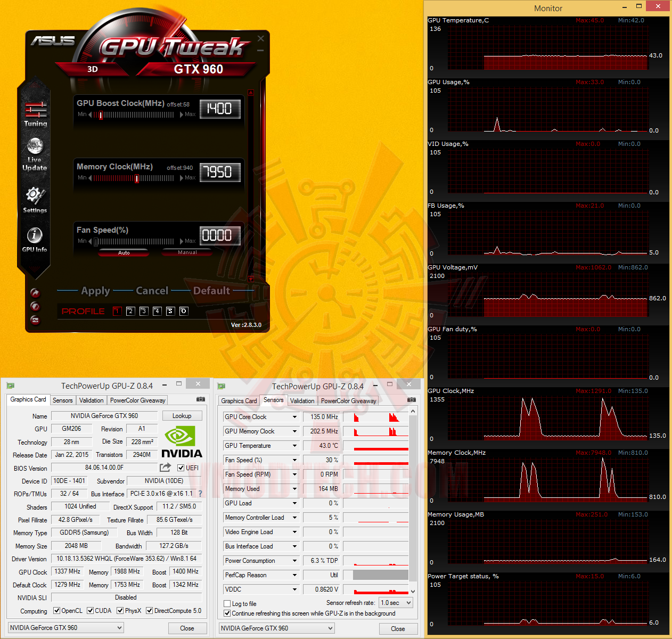The image size is (672, 639).
Task: Click the GPU Boost Clock 1400 value field
Action: pyautogui.click(x=220, y=109)
